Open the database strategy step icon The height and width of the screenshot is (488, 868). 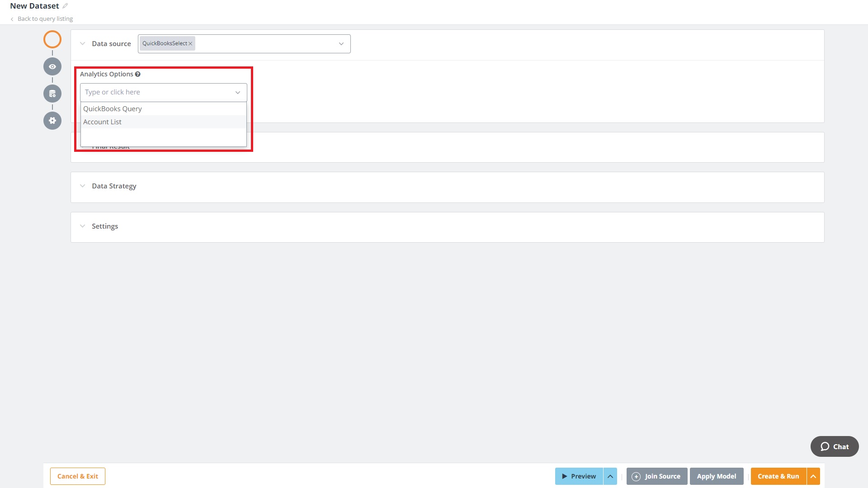point(52,94)
